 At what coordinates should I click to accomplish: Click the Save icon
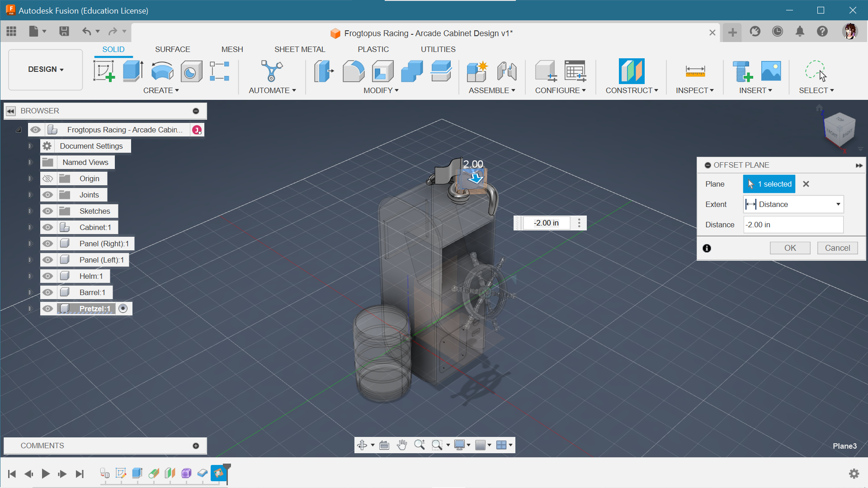pos(64,31)
